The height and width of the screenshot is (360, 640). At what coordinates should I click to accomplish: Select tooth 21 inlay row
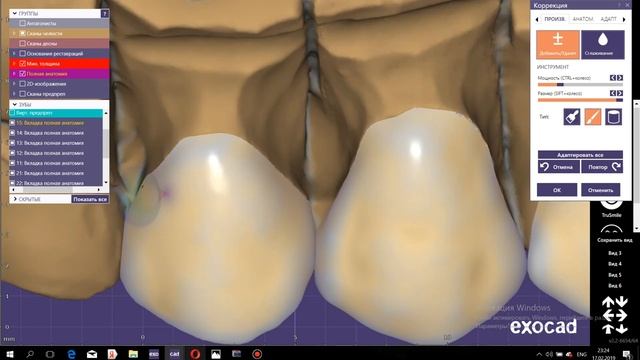[56, 173]
